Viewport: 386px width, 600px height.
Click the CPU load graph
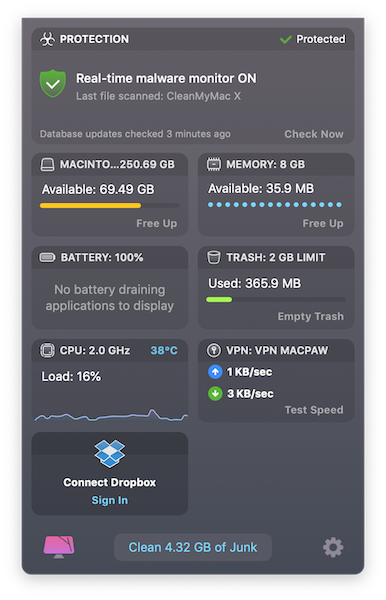point(111,416)
